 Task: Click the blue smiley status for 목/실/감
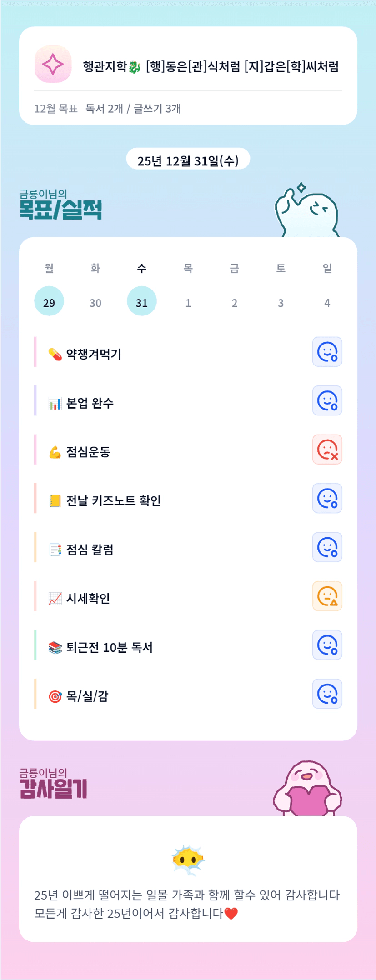(x=327, y=694)
